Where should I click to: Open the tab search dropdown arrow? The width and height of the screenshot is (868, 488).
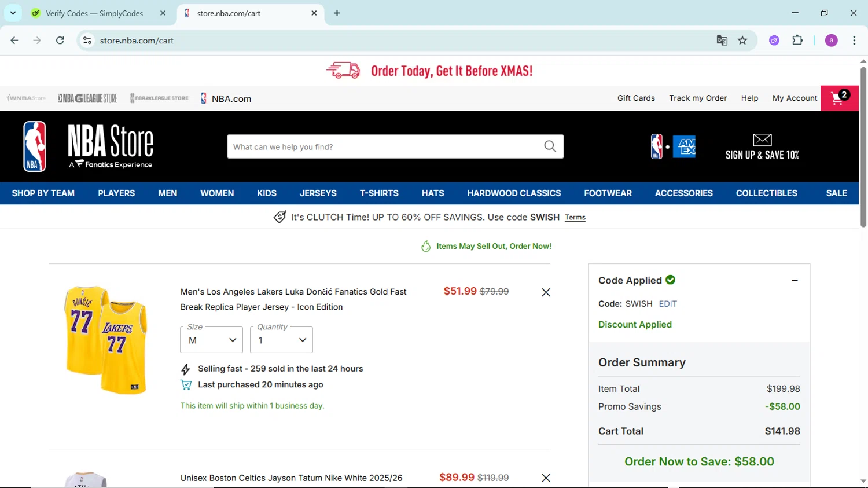[x=13, y=13]
